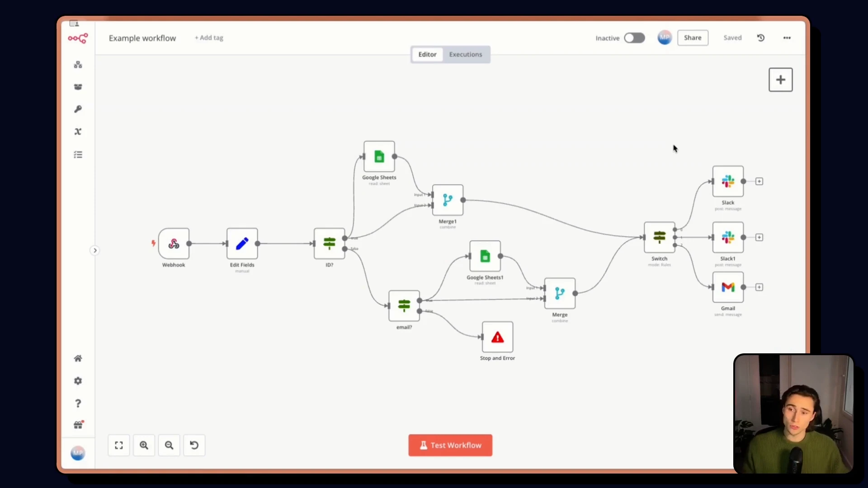The height and width of the screenshot is (488, 868).
Task: Select the Google Sheets node
Action: click(x=379, y=156)
